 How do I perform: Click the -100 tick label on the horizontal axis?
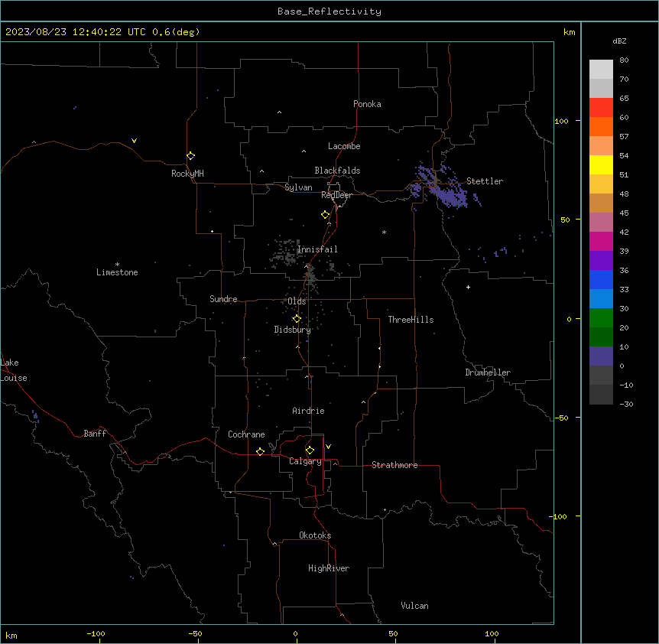(96, 633)
